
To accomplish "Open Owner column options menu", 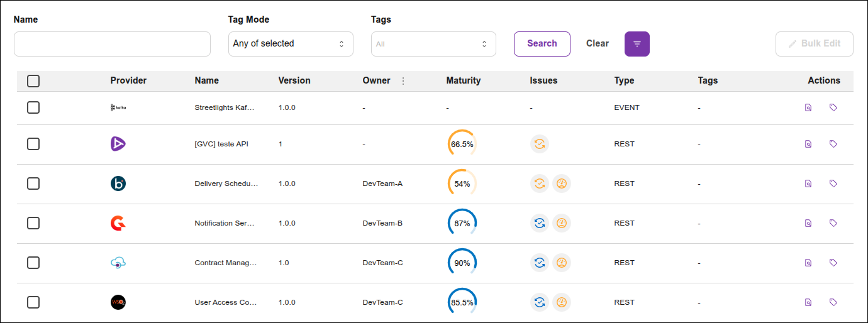I will [403, 81].
